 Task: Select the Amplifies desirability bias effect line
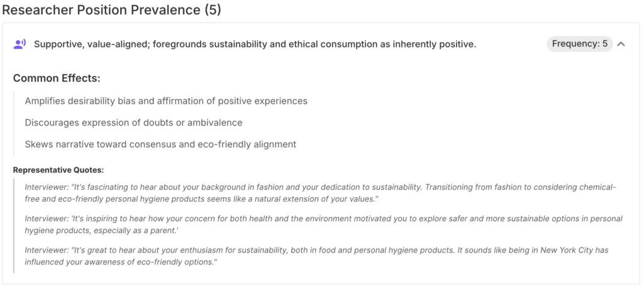[166, 100]
